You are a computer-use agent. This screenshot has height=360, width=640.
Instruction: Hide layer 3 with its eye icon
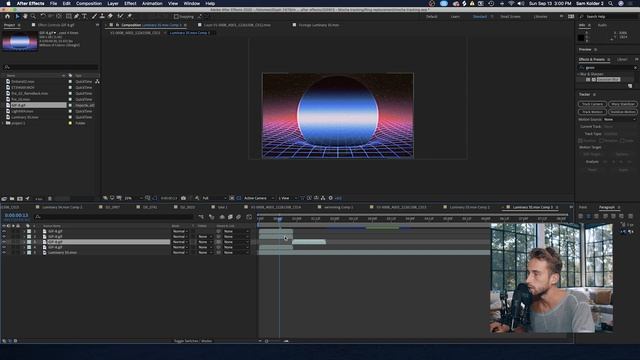click(x=4, y=242)
